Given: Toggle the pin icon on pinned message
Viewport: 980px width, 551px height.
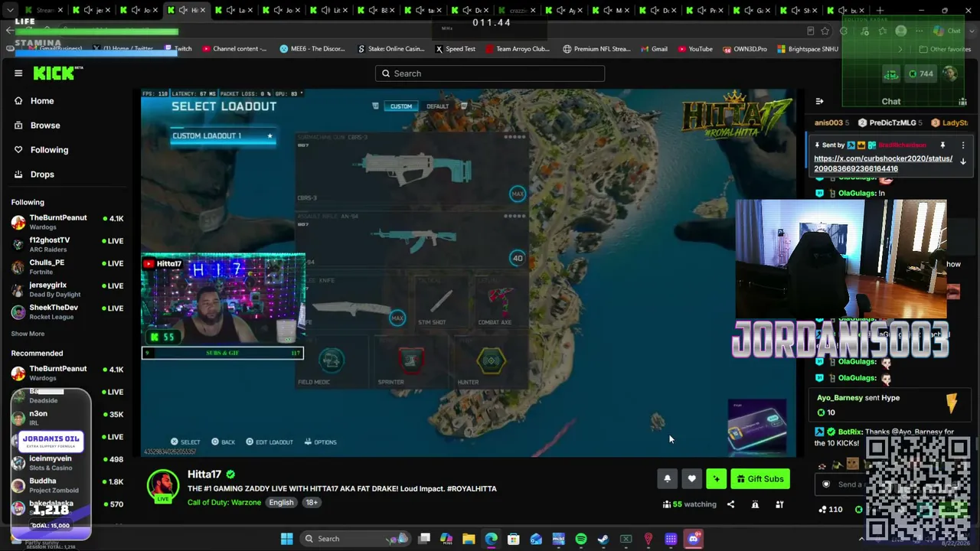Looking at the screenshot, I should (x=943, y=145).
